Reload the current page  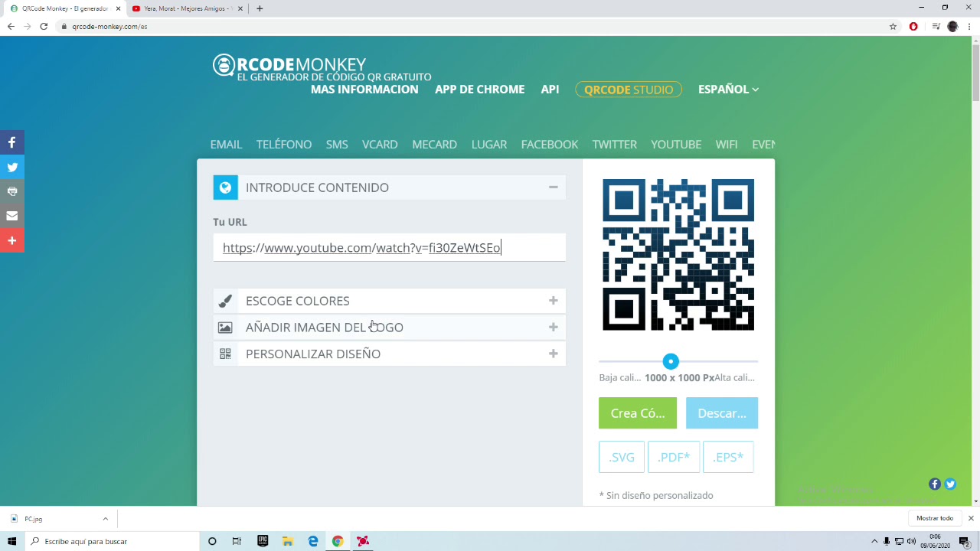(44, 26)
